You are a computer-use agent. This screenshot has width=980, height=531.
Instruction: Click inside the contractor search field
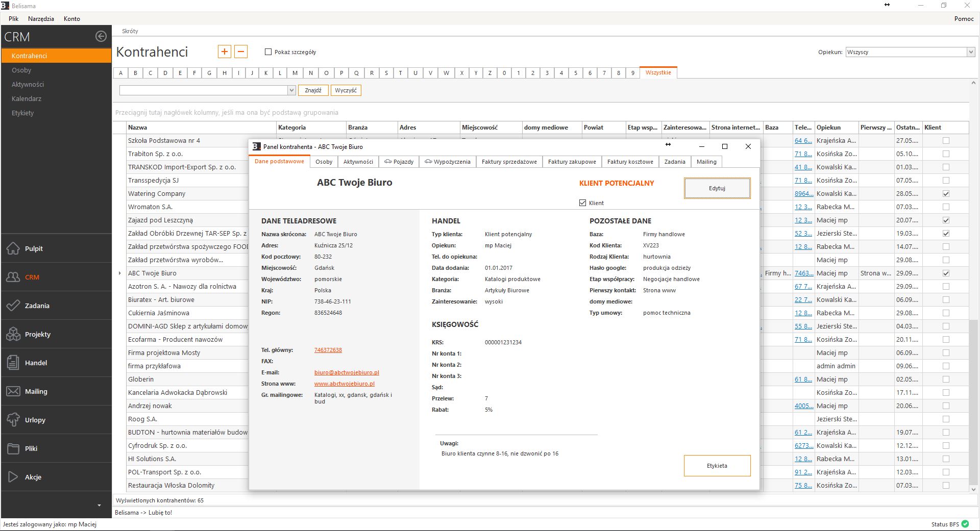click(x=202, y=90)
